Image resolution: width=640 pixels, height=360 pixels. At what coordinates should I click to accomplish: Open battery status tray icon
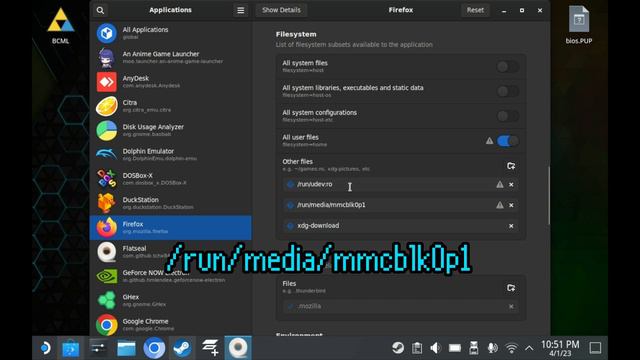pyautogui.click(x=455, y=348)
